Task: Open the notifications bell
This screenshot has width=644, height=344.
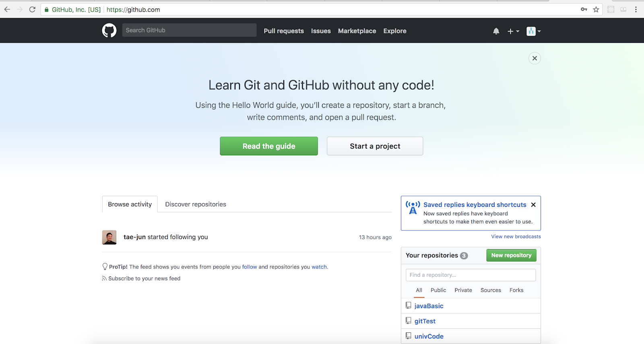Action: [496, 31]
